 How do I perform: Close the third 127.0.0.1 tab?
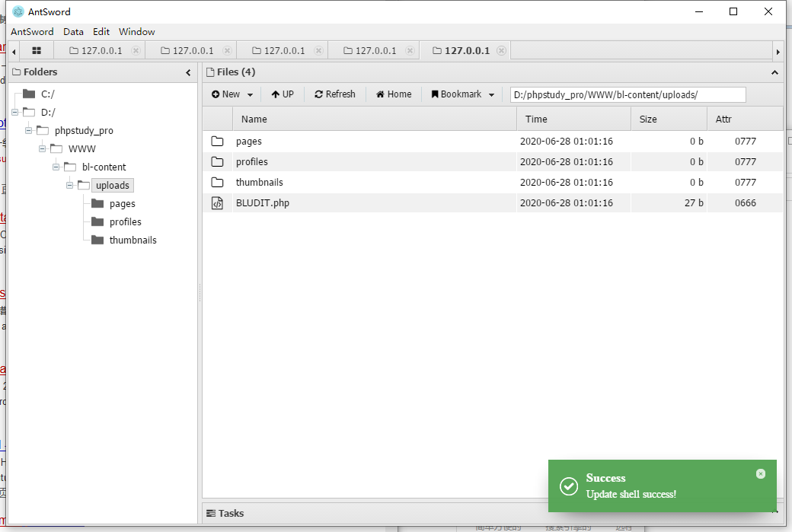[318, 50]
